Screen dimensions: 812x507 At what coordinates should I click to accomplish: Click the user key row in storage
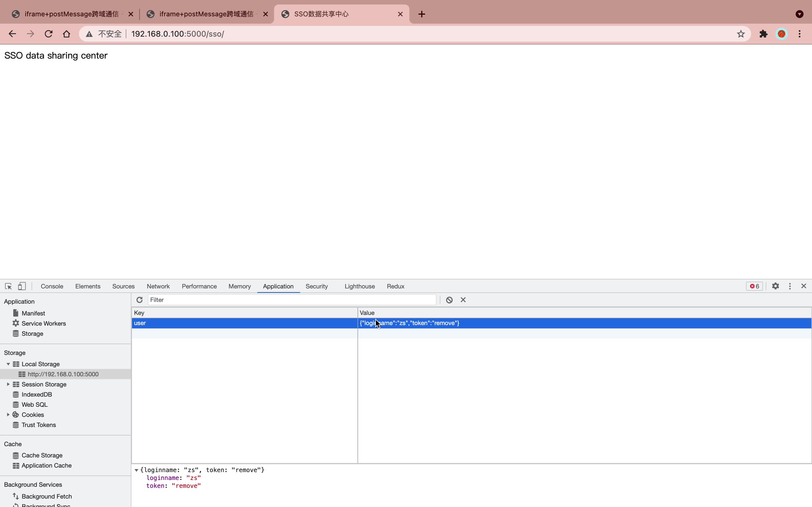pos(244,323)
